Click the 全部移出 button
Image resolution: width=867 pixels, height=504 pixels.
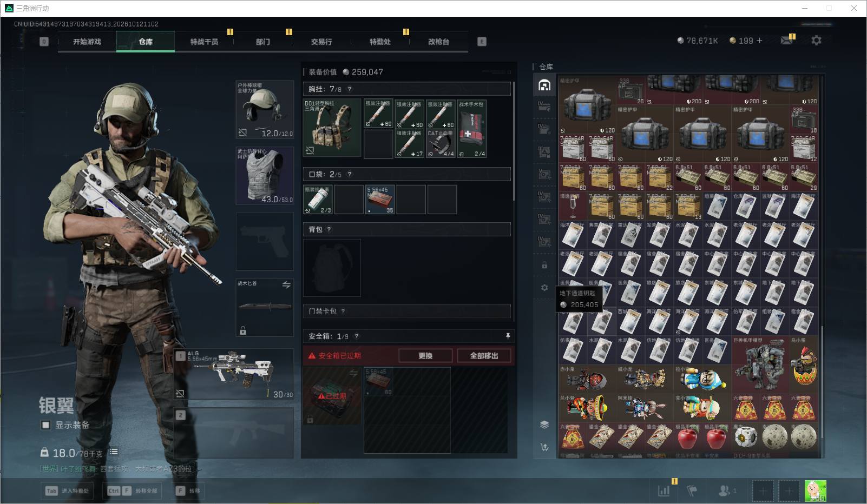tap(484, 356)
